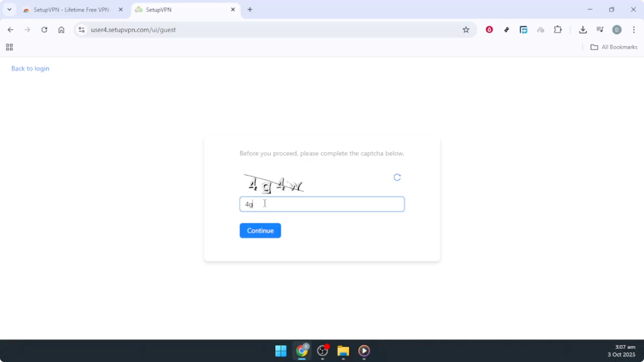This screenshot has width=644, height=362.
Task: Open the site information icon in address bar
Action: point(81,30)
